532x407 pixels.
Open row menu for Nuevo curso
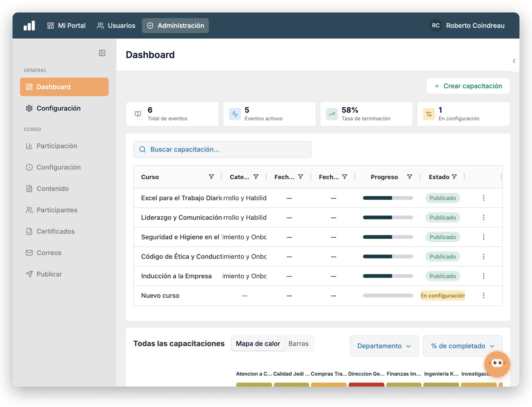click(484, 295)
